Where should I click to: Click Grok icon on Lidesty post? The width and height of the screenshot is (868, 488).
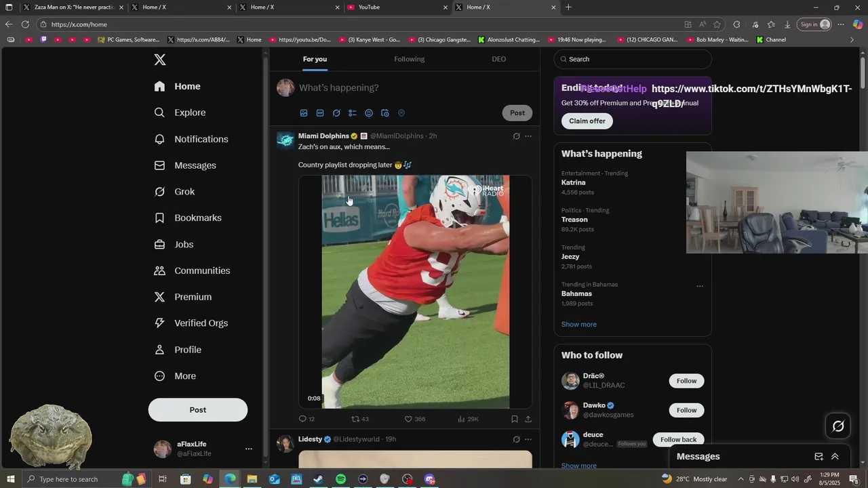[516, 439]
